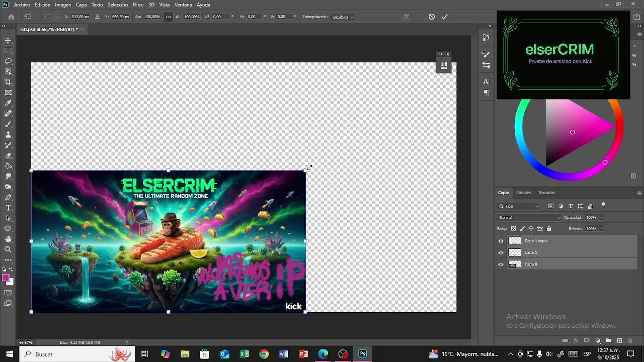Open the Home screen icon
The width and height of the screenshot is (644, 362).
tap(11, 17)
